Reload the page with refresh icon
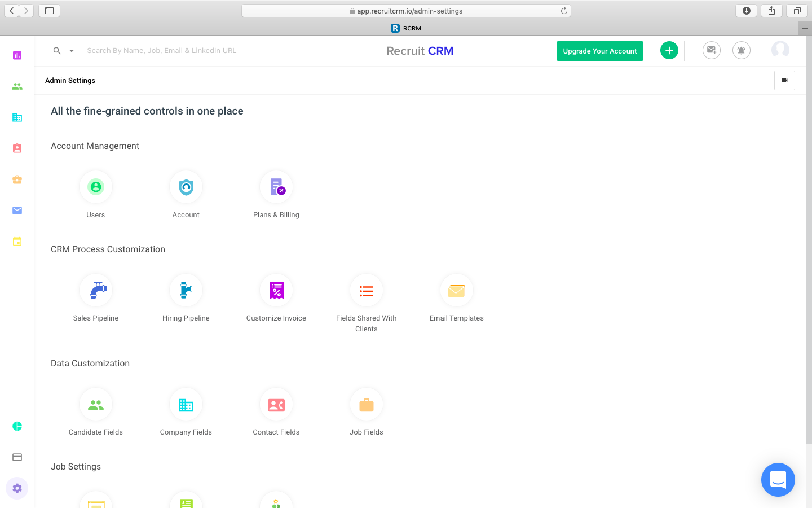Image resolution: width=812 pixels, height=508 pixels. (564, 11)
